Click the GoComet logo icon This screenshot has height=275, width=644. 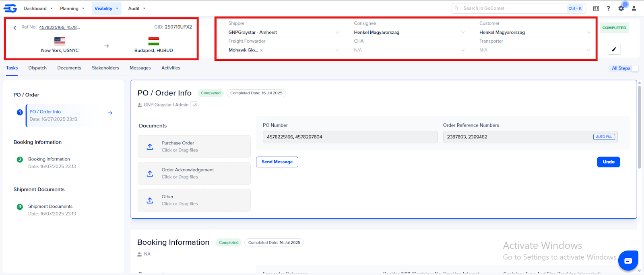(10, 8)
